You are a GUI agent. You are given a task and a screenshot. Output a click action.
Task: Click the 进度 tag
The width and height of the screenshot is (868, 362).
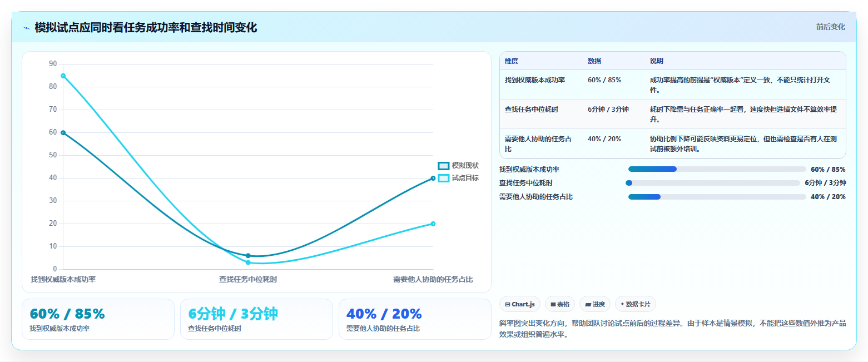tap(595, 304)
